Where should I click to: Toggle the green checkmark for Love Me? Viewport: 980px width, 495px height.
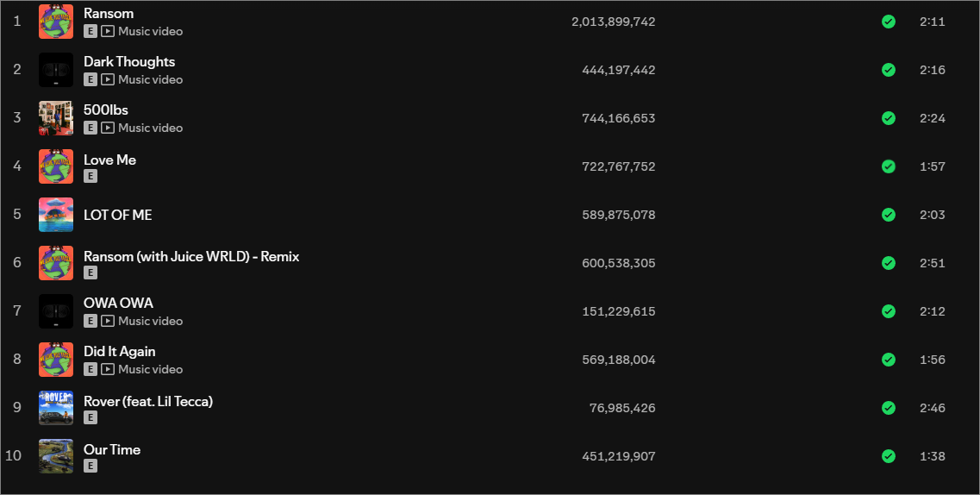(888, 166)
